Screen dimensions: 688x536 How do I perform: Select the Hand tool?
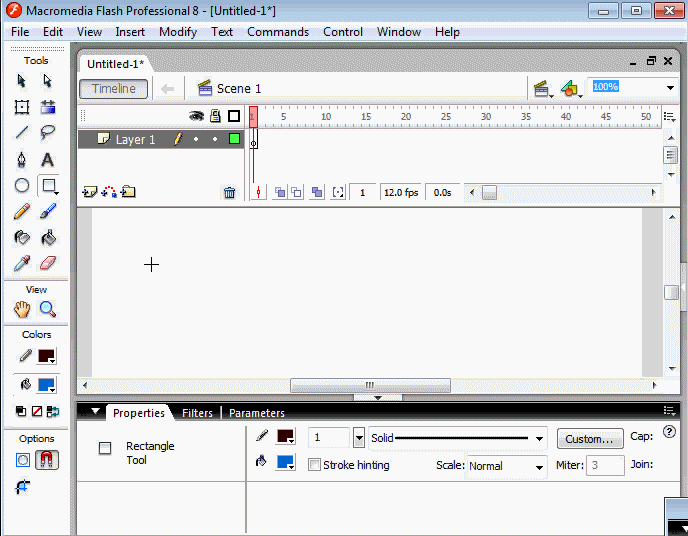pos(22,310)
